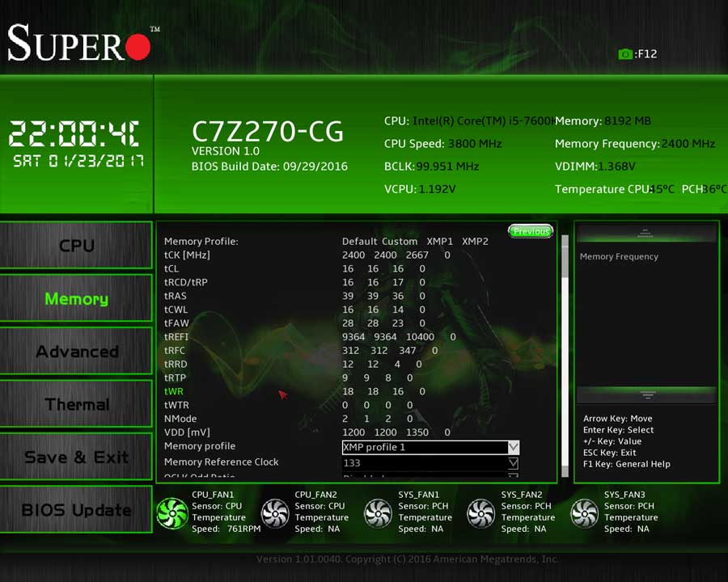Viewport: 728px width, 582px height.
Task: Select the VDD [mV] row
Action: click(x=307, y=432)
